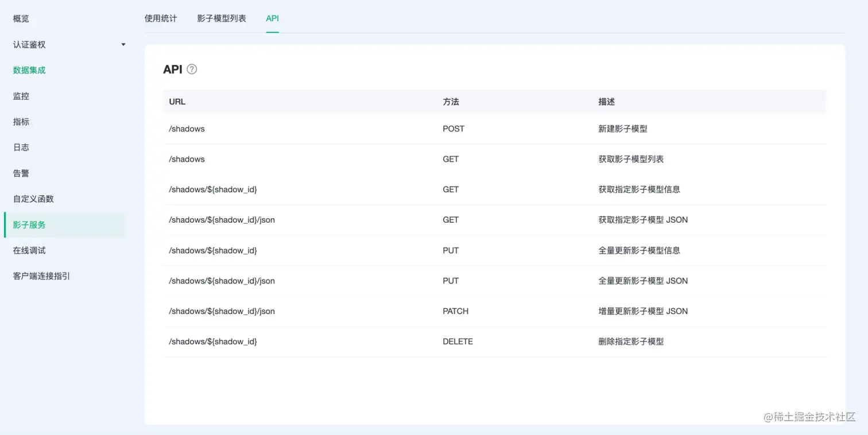This screenshot has width=868, height=435.
Task: Go to the 告警 section
Action: coord(21,173)
